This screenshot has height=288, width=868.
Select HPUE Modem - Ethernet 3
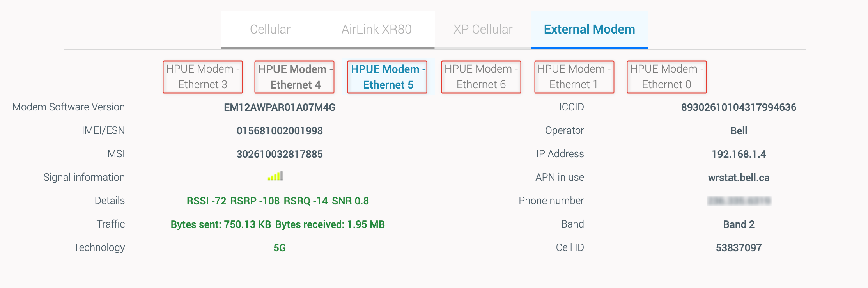coord(203,77)
